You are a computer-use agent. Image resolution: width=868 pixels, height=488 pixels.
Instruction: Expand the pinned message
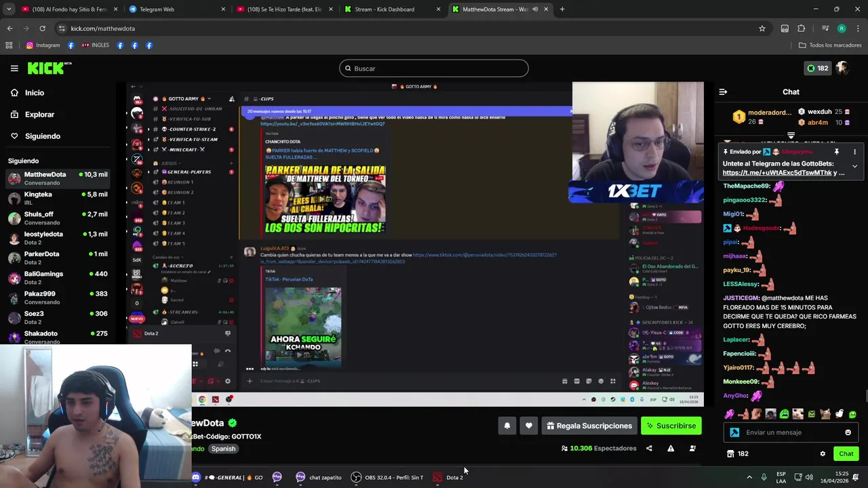coord(854,166)
